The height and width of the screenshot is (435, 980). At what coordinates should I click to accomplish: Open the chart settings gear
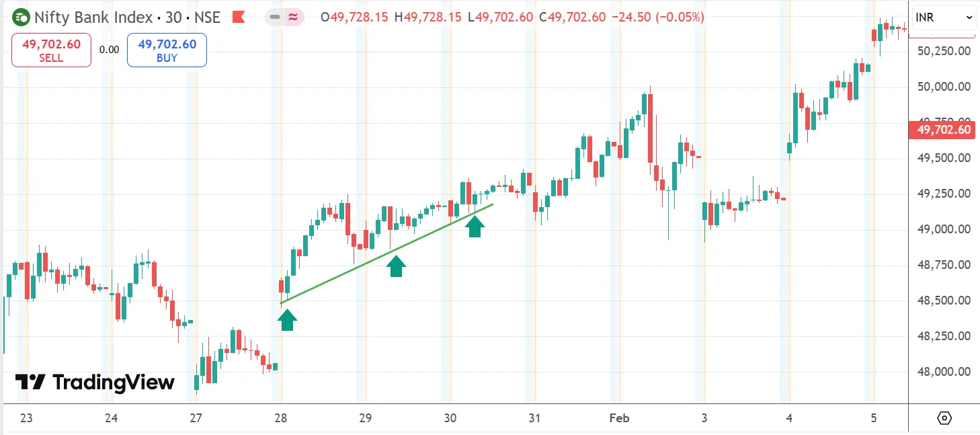tap(945, 418)
